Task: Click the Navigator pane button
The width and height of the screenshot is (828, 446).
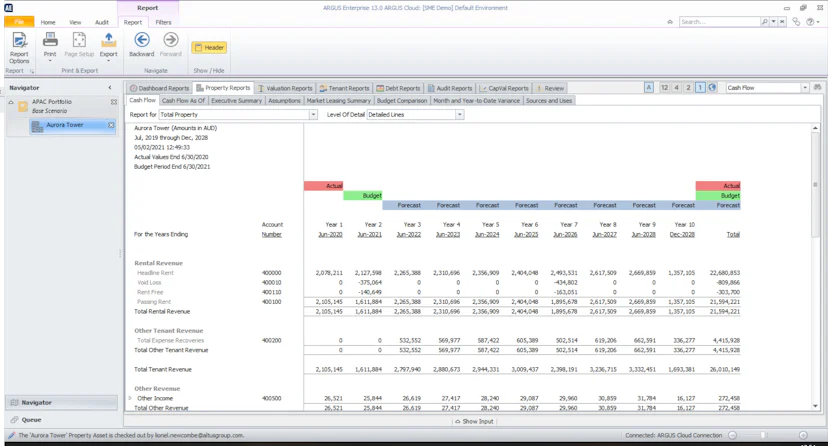Action: click(x=61, y=402)
